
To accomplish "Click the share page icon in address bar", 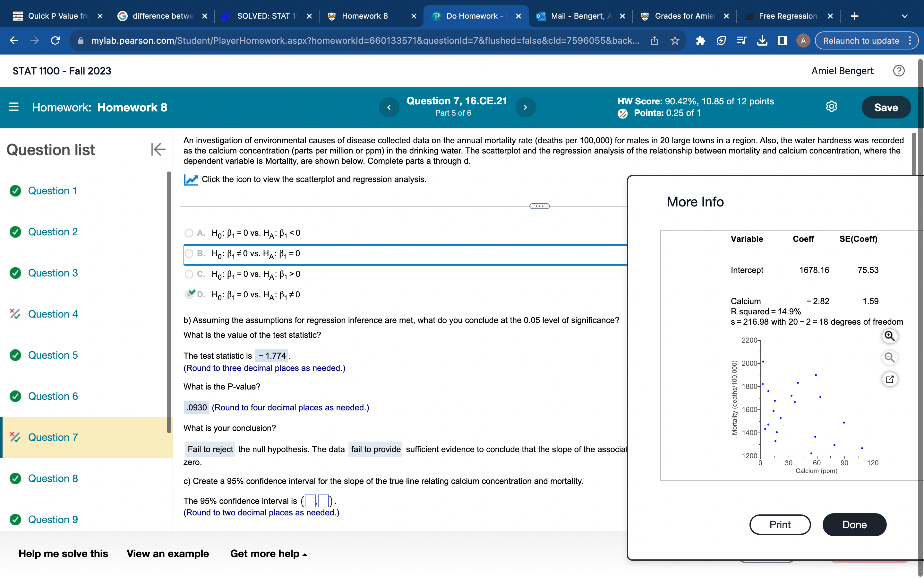I will pos(654,40).
